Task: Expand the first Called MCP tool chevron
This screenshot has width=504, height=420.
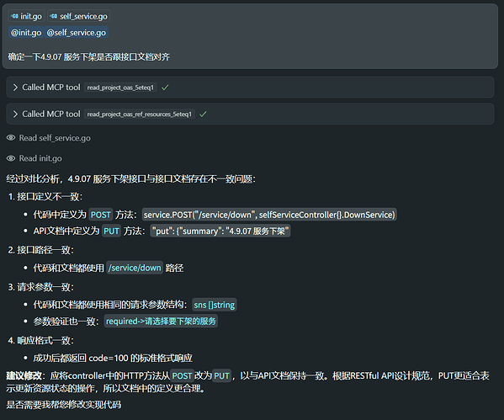Action: (15, 88)
